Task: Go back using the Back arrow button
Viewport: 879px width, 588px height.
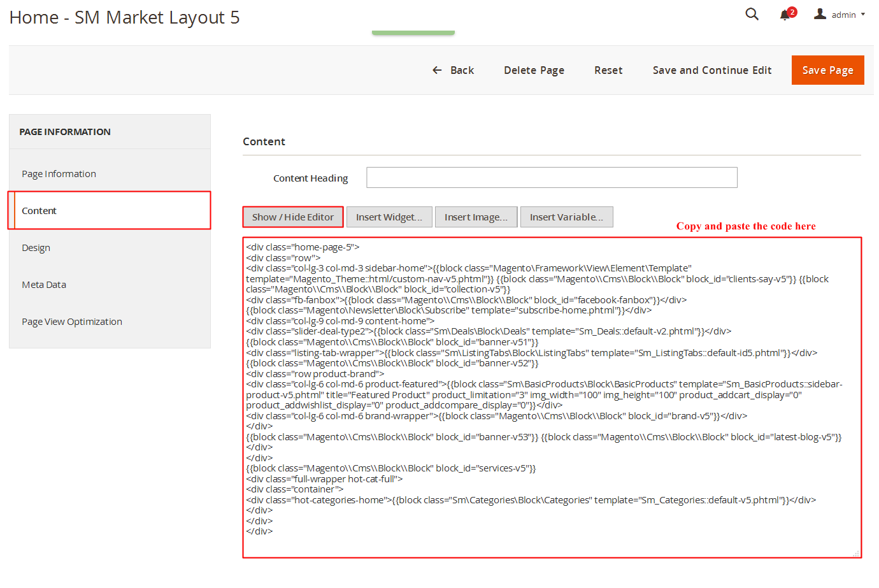Action: click(453, 70)
